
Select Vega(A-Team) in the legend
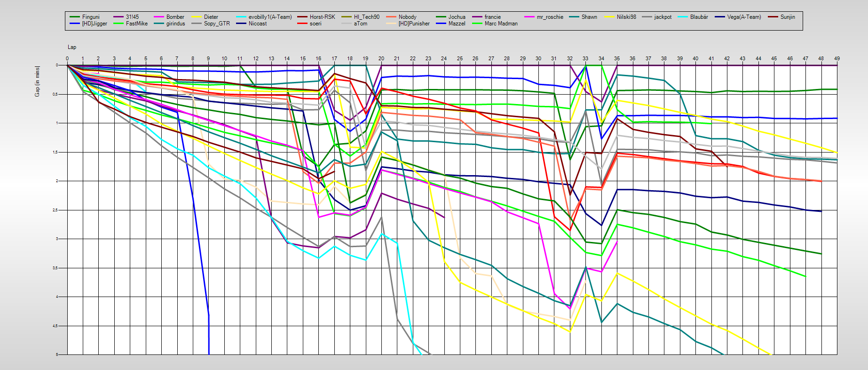744,17
